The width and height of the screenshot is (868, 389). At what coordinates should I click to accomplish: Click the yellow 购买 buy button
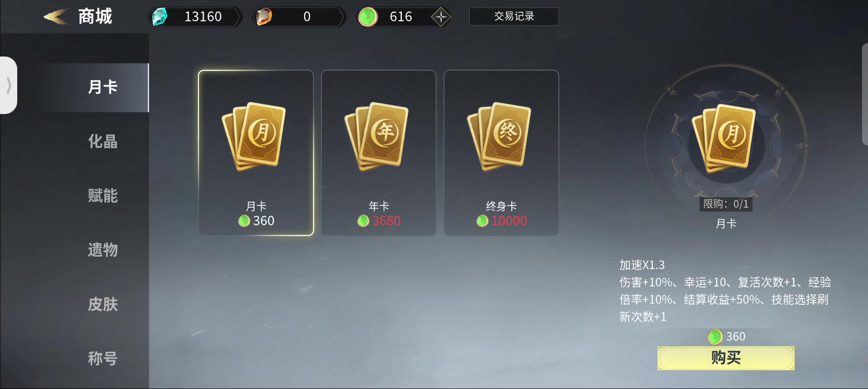pyautogui.click(x=726, y=358)
